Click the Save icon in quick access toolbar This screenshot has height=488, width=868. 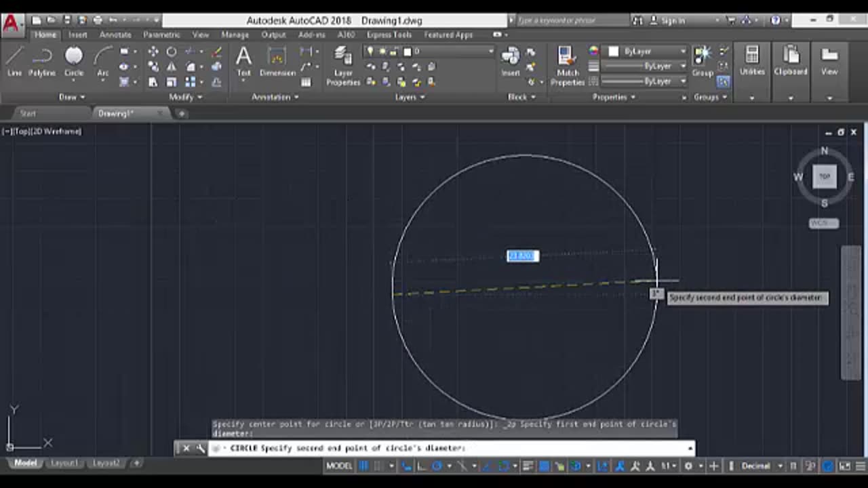point(67,20)
